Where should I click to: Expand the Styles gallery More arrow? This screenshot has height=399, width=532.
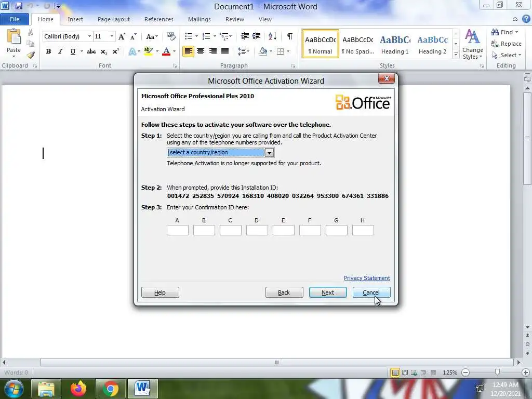point(456,54)
